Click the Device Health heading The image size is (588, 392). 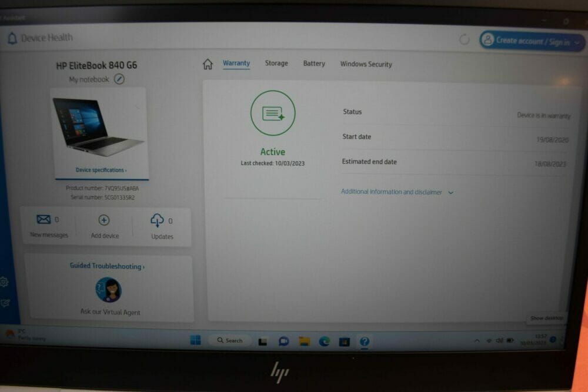(47, 38)
